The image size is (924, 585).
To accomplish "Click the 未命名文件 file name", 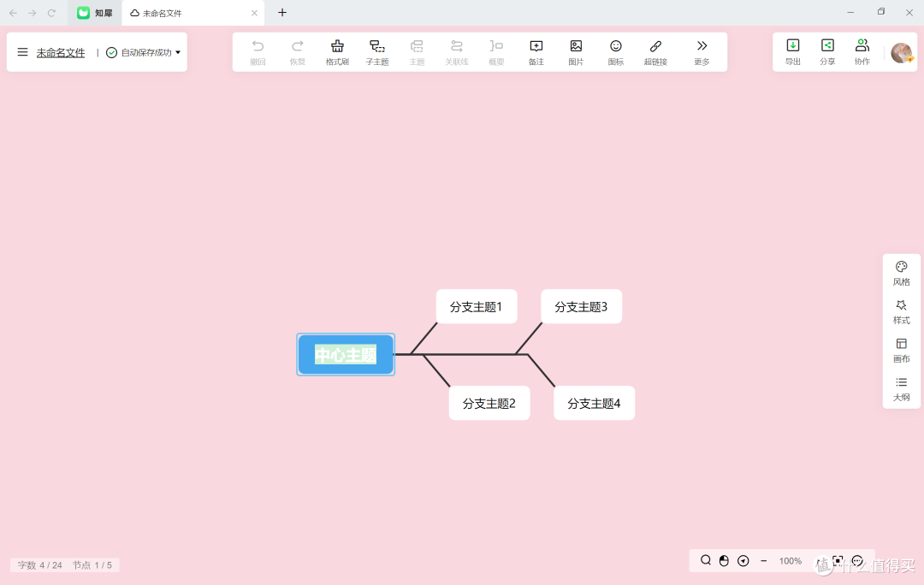I will (61, 52).
